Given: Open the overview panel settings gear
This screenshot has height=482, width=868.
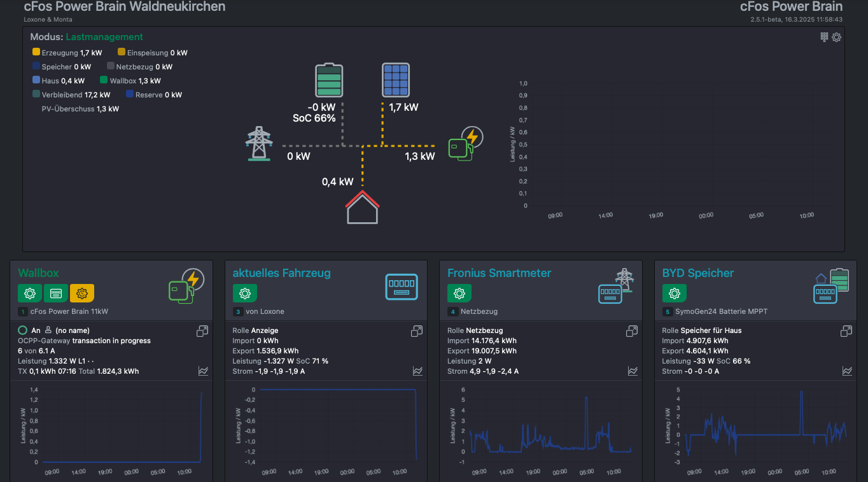Looking at the screenshot, I should pos(837,37).
